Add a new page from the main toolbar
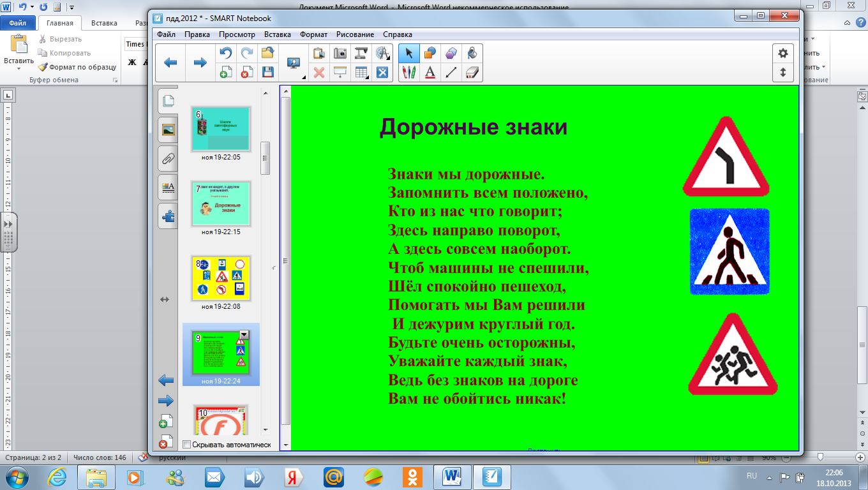The image size is (868, 490). 225,72
